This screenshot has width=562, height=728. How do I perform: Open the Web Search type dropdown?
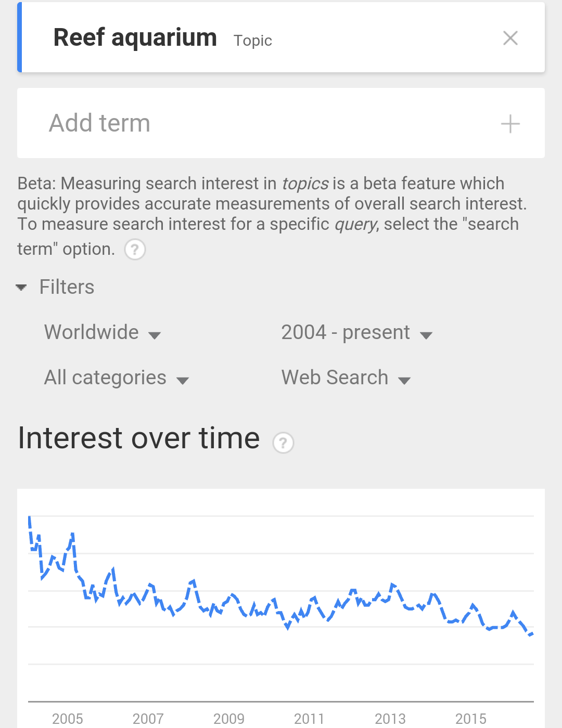pos(346,378)
